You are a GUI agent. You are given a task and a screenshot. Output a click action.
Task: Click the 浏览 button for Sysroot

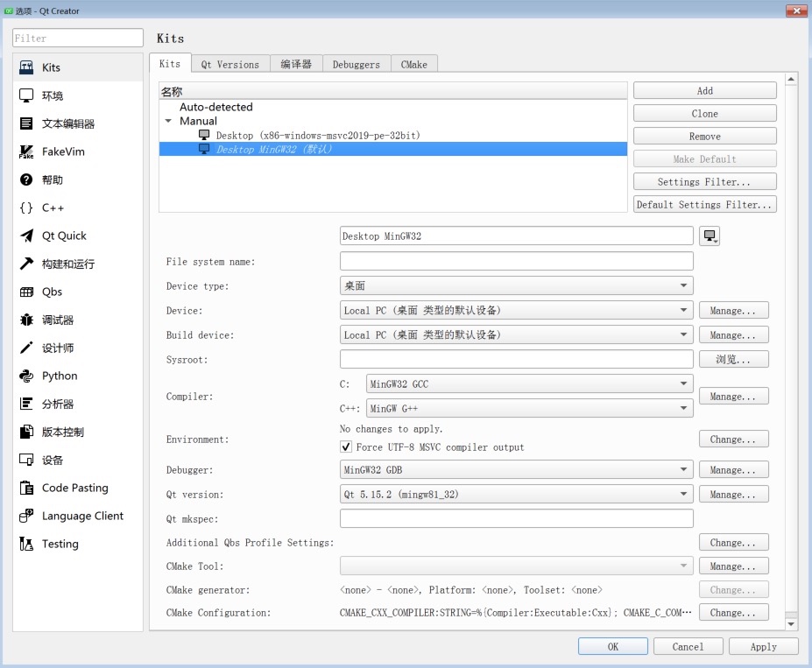(x=734, y=359)
